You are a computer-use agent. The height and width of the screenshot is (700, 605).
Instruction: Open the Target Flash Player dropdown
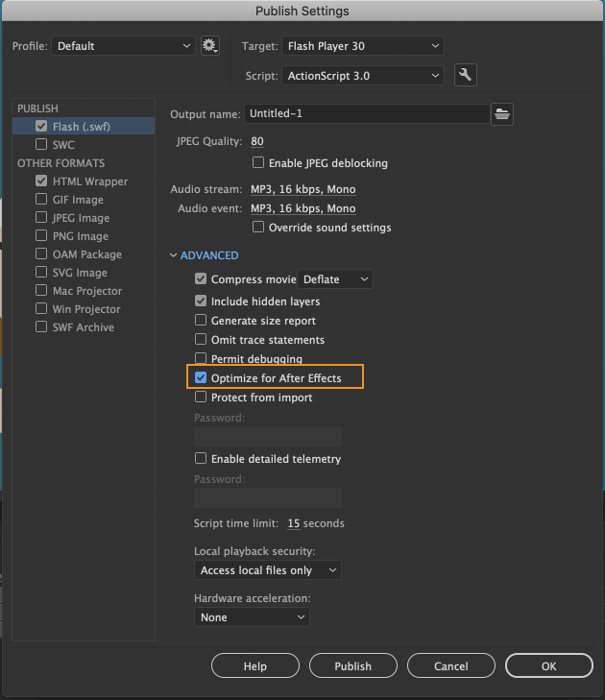[x=363, y=46]
